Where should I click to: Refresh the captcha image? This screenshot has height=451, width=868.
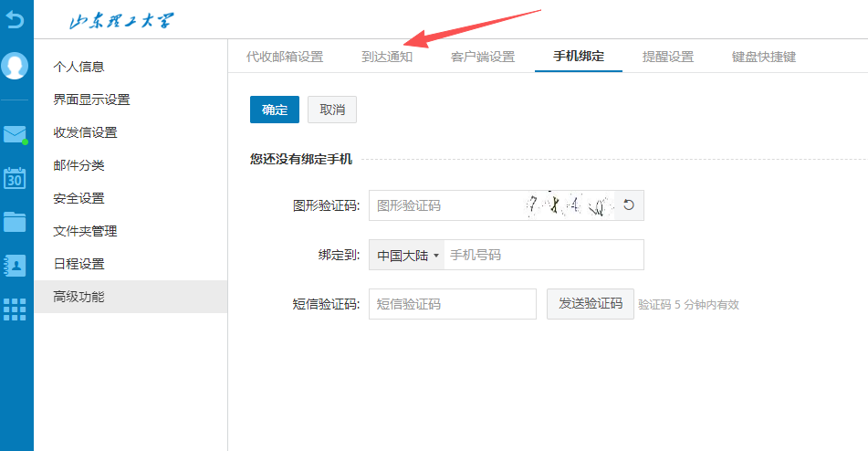(x=628, y=205)
